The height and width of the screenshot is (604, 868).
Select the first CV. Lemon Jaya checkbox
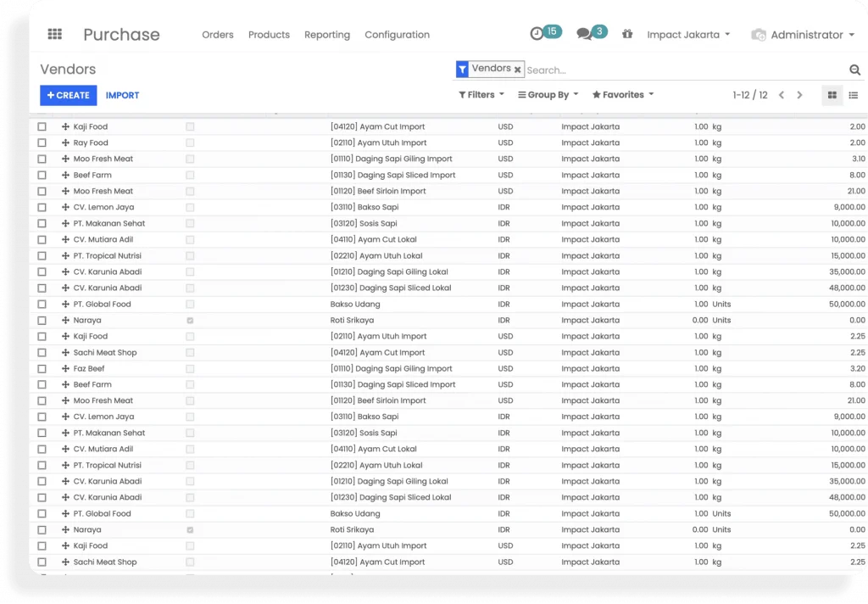tap(42, 207)
